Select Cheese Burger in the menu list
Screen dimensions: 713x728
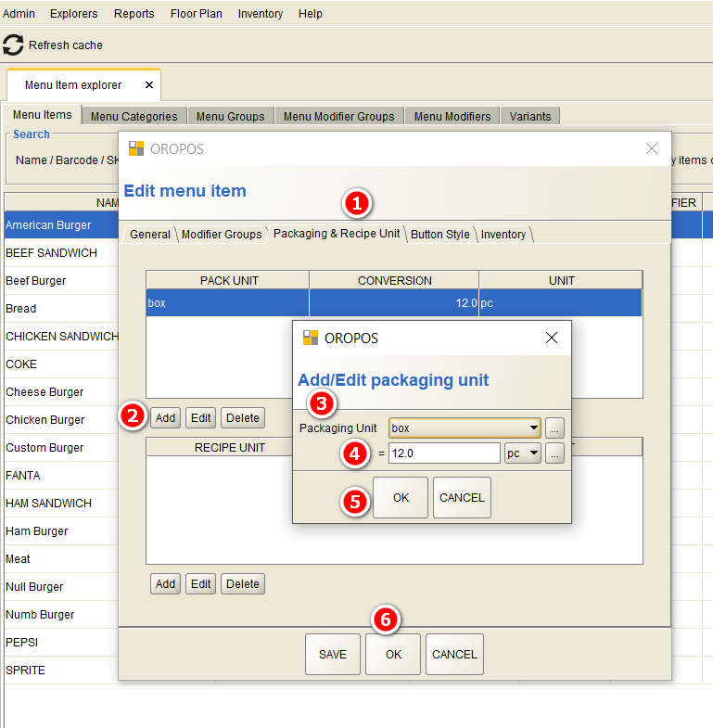61,392
